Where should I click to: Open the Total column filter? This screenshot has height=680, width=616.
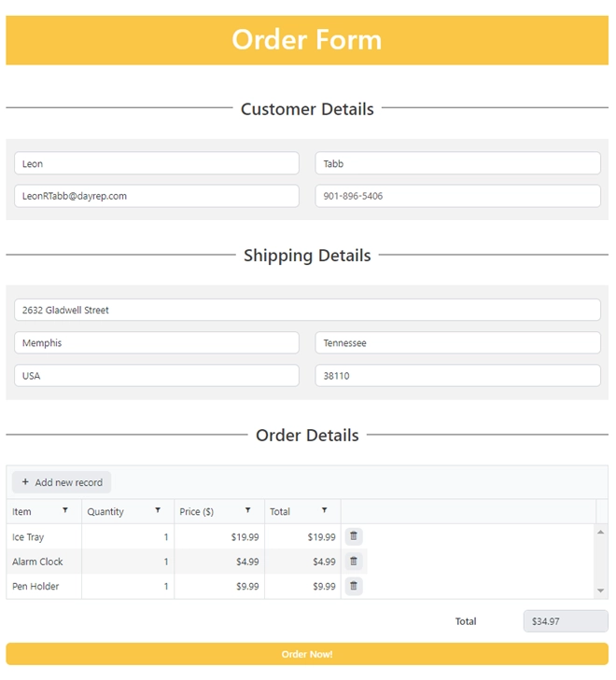[x=325, y=510]
